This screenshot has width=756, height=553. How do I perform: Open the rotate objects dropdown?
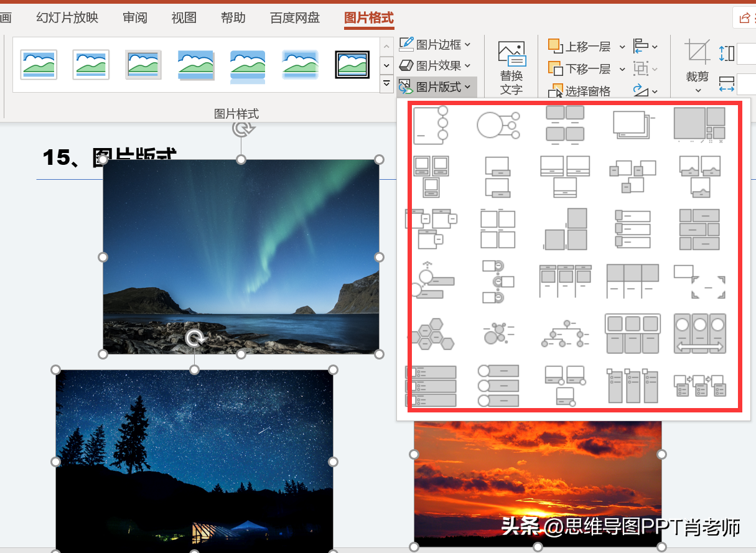coord(645,91)
